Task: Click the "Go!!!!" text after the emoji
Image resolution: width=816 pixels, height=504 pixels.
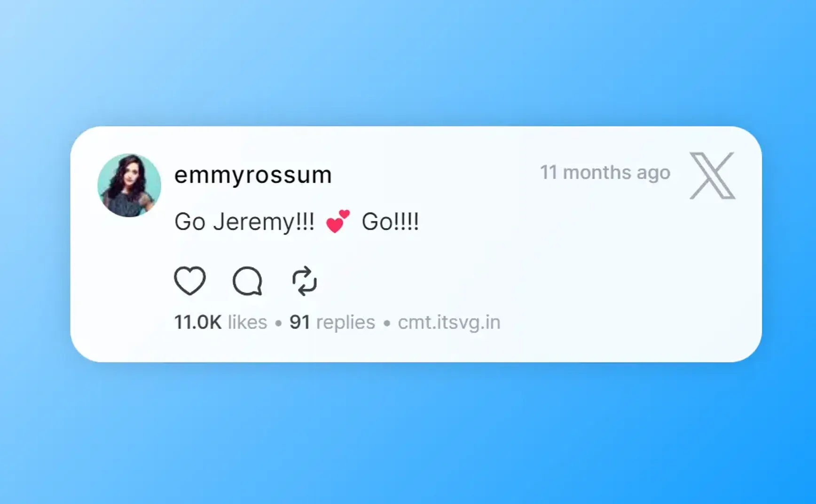Action: pos(390,221)
